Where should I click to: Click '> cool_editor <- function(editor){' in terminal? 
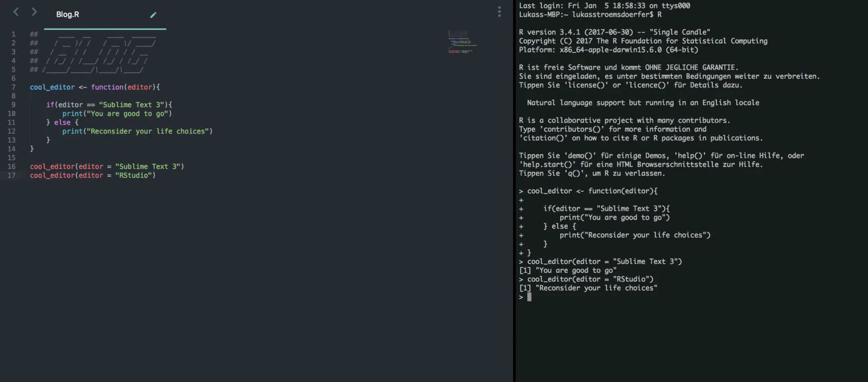pos(588,191)
